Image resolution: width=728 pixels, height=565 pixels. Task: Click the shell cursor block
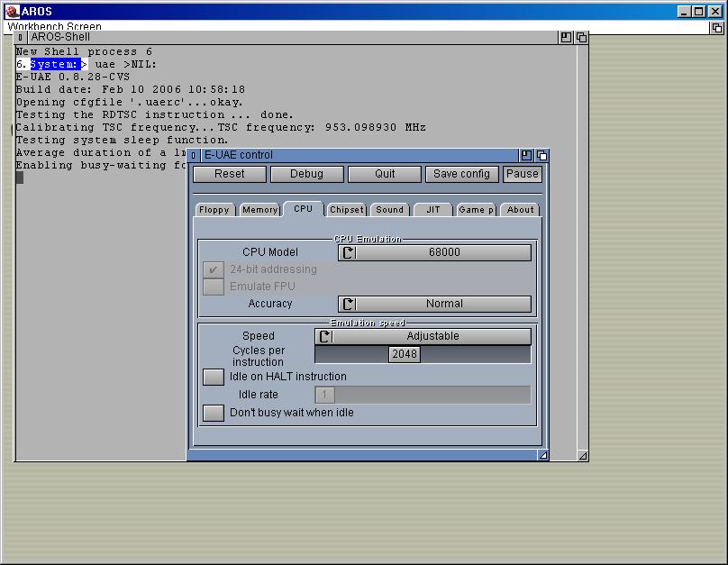pos(20,178)
